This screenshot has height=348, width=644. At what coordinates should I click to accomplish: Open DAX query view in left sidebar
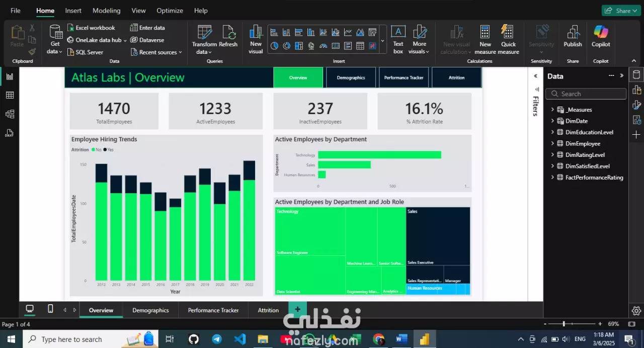coord(10,133)
